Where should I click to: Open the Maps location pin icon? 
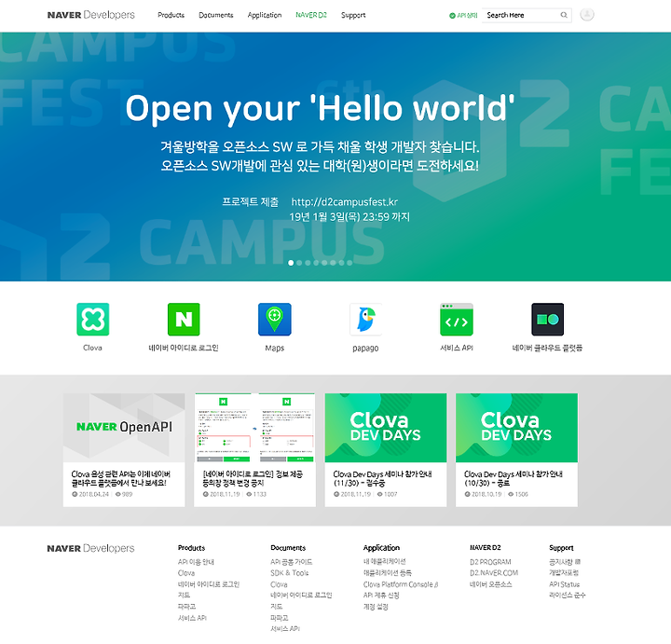275,320
